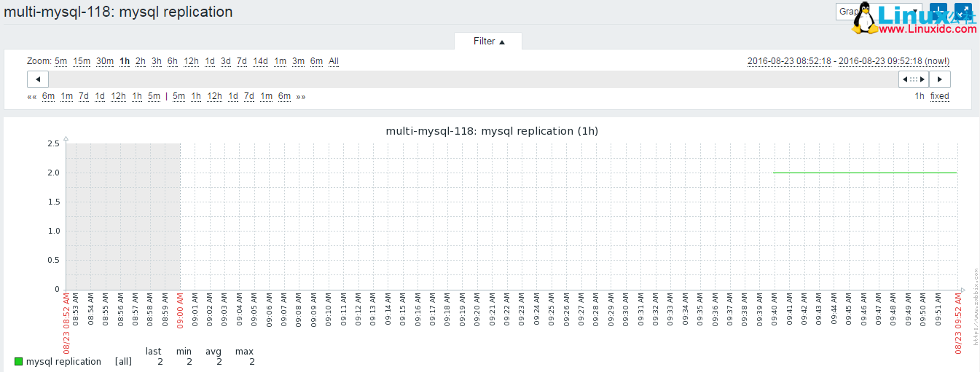The image size is (980, 372).
Task: Choose 6m in the Zoom row
Action: 316,61
